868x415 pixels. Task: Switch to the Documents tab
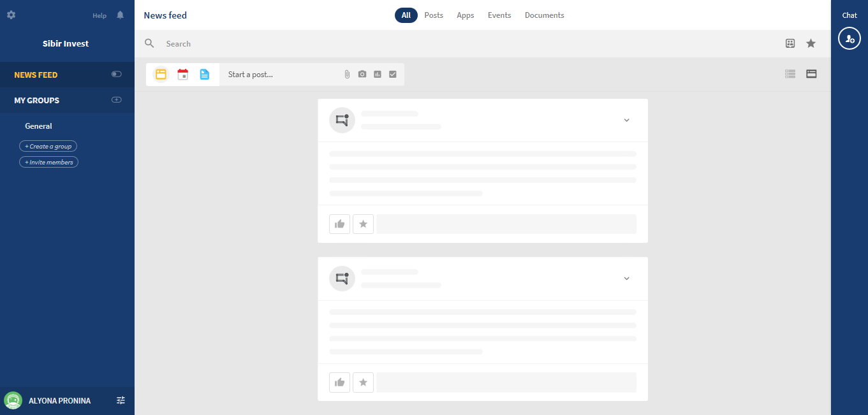(x=544, y=15)
